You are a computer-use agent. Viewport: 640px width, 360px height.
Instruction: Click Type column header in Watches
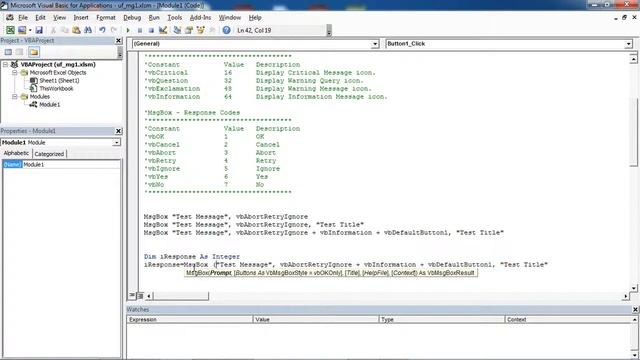click(442, 320)
